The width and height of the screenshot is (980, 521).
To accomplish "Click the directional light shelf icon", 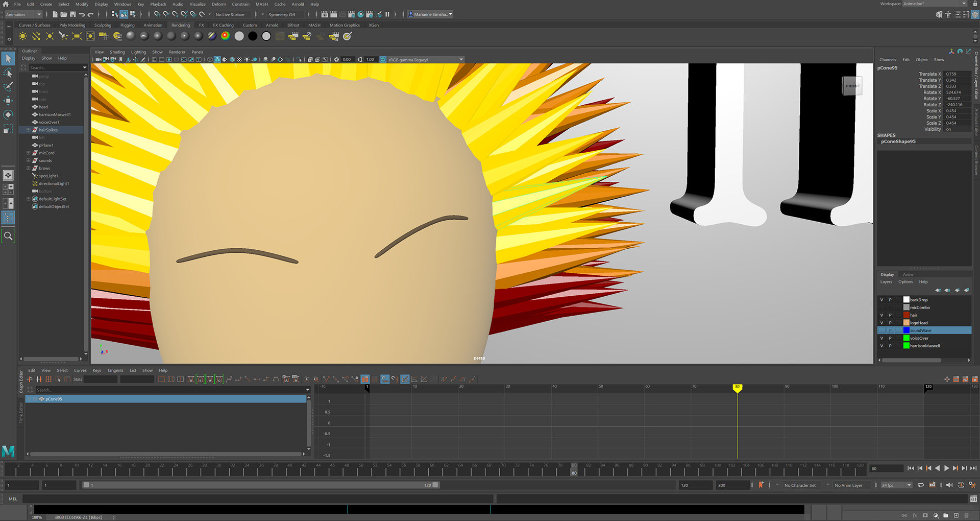I will (36, 36).
